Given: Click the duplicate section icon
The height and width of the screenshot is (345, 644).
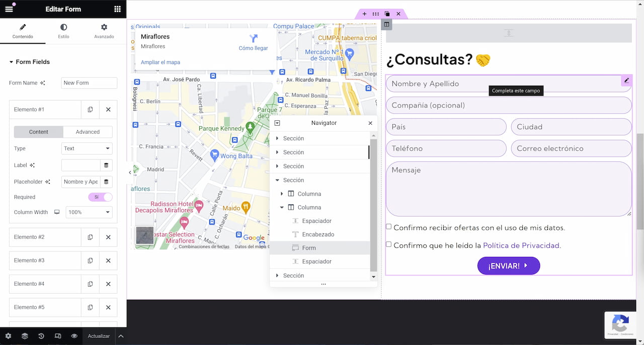Looking at the screenshot, I should pyautogui.click(x=387, y=14).
